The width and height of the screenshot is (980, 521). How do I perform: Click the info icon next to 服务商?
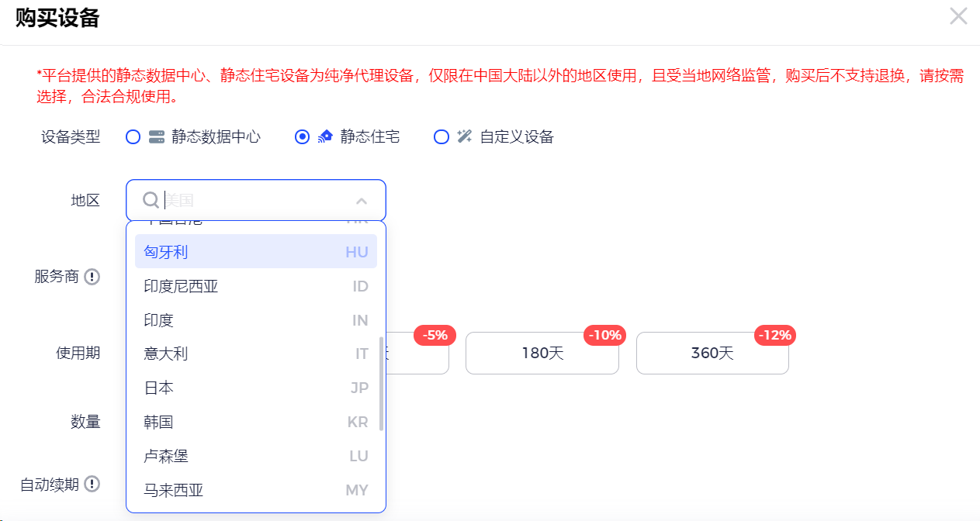click(92, 277)
